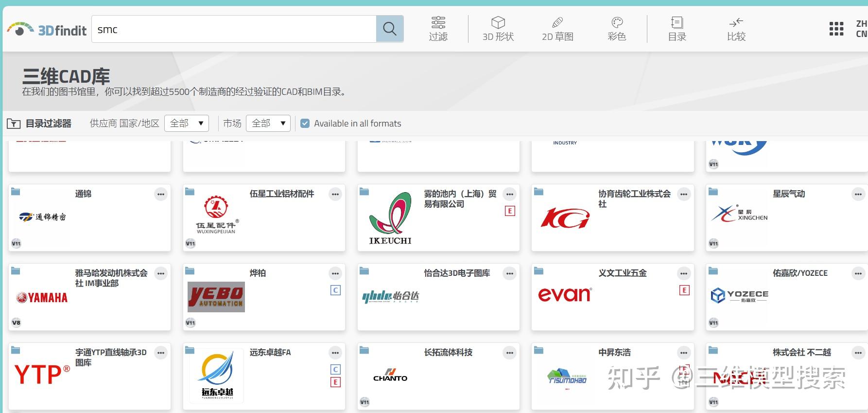Screen dimensions: 868x413
Task: Click the E badge on 义文工业五金 card
Action: tap(684, 290)
